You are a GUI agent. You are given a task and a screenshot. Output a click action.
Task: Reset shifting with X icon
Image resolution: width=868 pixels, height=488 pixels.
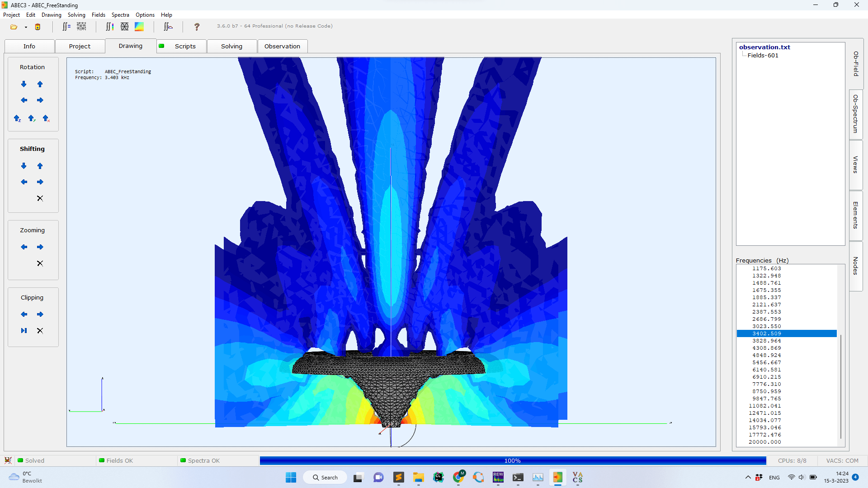tap(40, 198)
